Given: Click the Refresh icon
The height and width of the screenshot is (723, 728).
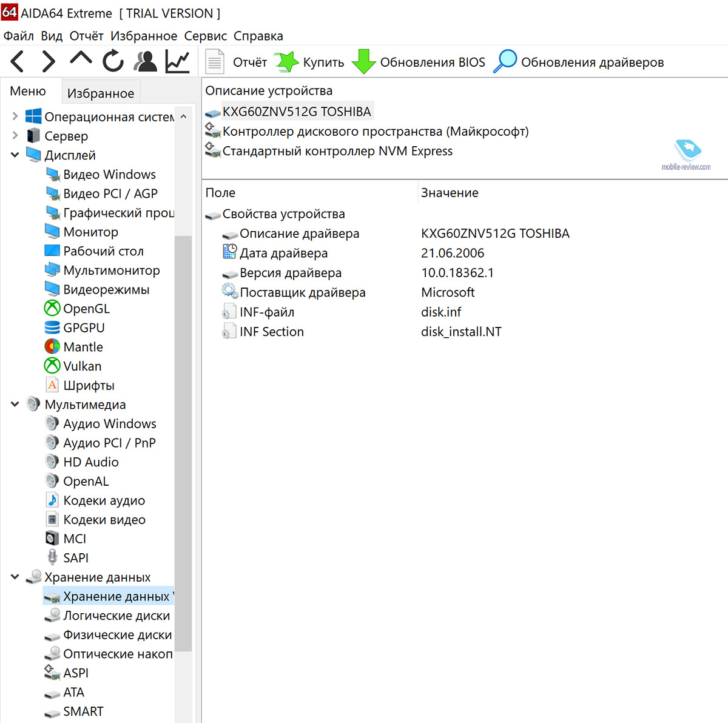Looking at the screenshot, I should pos(113,61).
